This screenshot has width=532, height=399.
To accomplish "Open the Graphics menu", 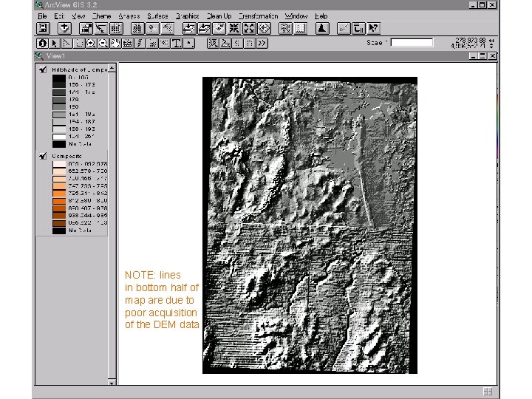I will coord(187,16).
